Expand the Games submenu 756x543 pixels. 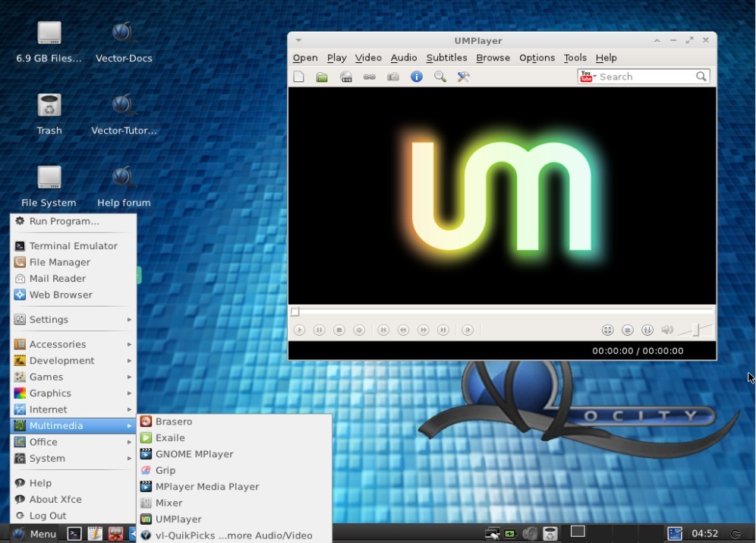[74, 377]
